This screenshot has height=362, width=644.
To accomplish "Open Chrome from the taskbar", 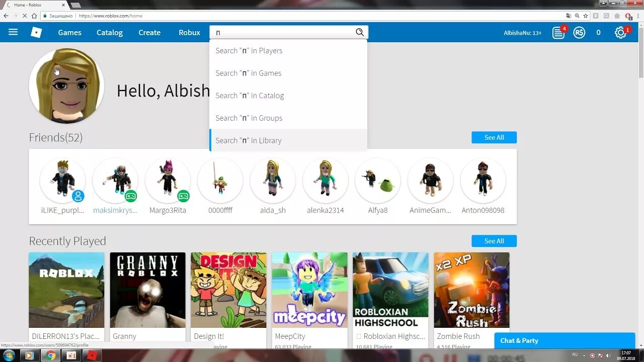I will click(x=50, y=355).
